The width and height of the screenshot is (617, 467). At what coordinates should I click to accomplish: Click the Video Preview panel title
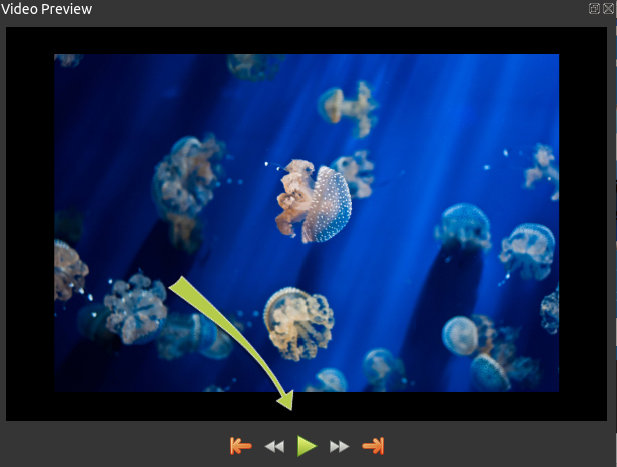[x=46, y=9]
